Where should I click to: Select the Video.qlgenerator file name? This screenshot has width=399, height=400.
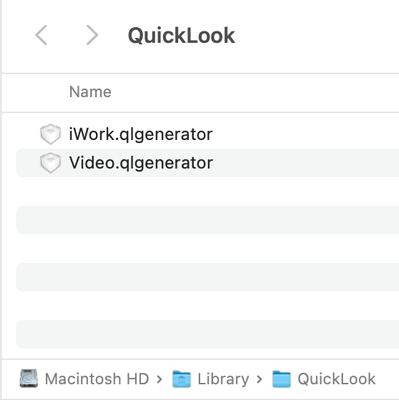[141, 163]
